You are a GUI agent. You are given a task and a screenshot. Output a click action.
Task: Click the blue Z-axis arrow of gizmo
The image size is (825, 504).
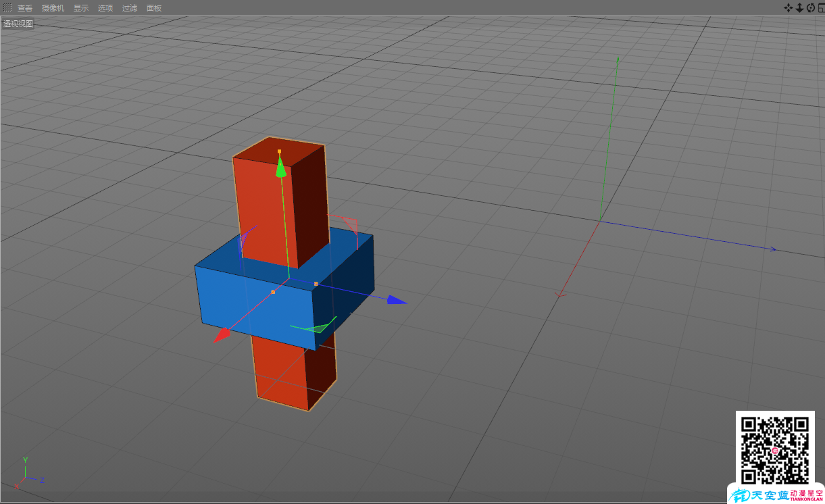[x=397, y=300]
